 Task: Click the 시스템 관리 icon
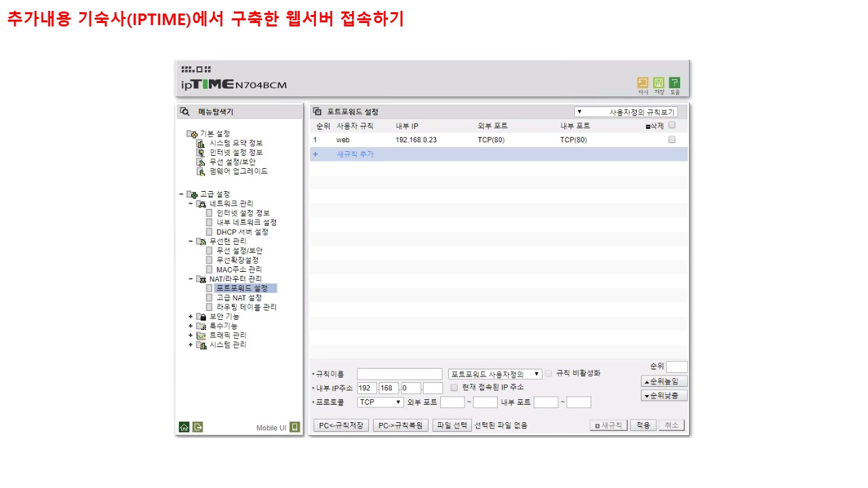[201, 345]
